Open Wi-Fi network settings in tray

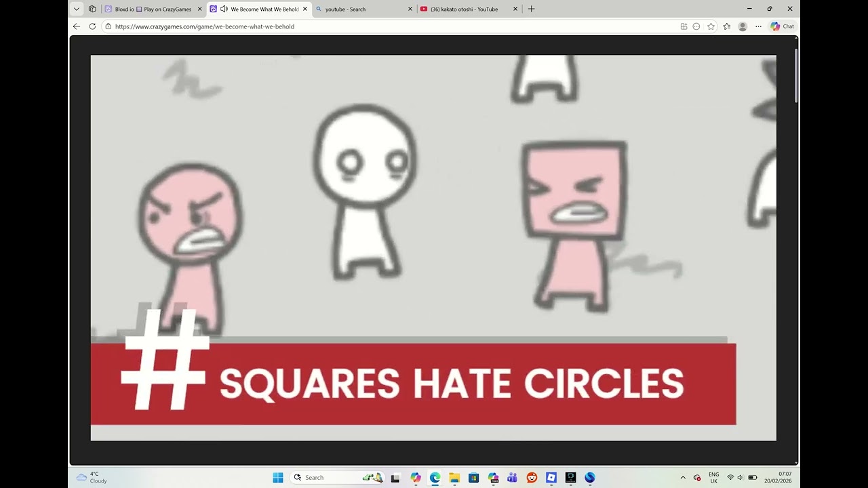pos(730,477)
